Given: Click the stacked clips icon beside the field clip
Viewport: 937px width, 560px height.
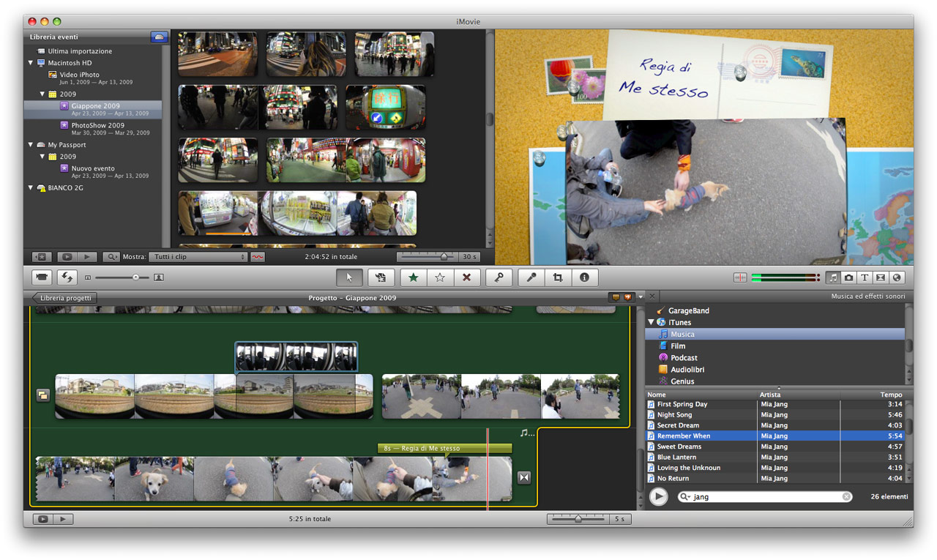Looking at the screenshot, I should click(x=43, y=395).
